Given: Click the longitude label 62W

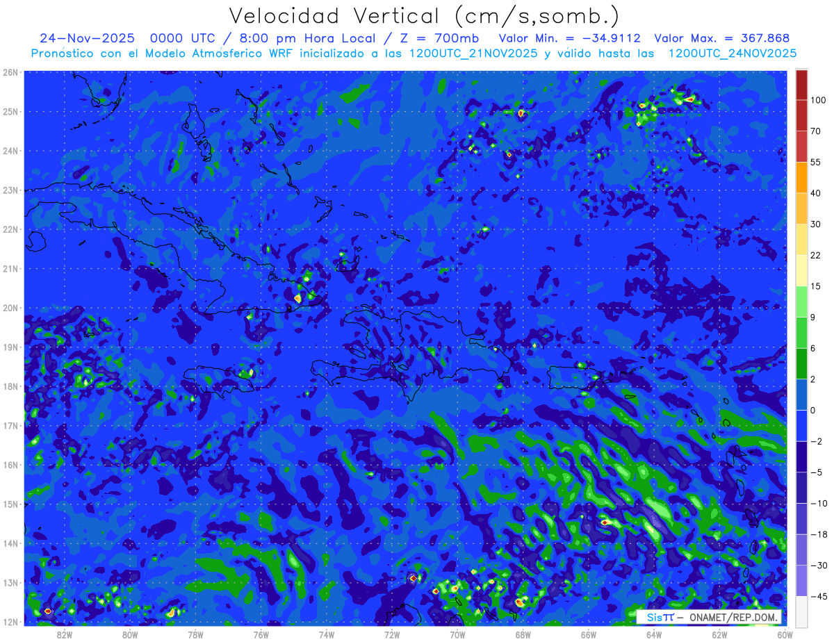Looking at the screenshot, I should pyautogui.click(x=719, y=634).
